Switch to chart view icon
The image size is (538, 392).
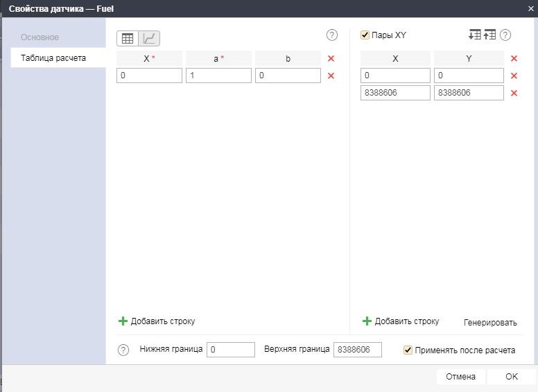tap(149, 39)
